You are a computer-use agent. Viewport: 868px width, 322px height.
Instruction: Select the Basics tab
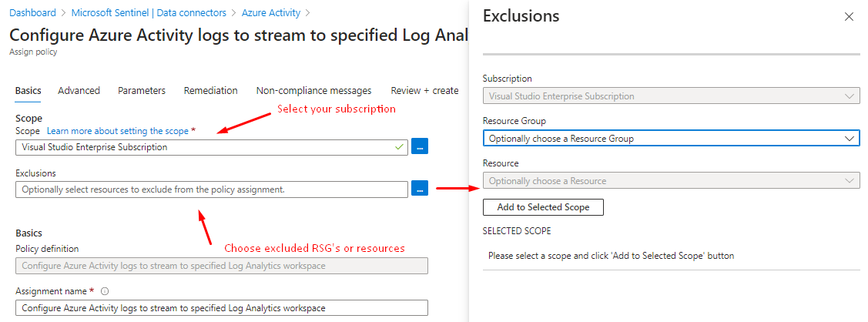point(28,91)
